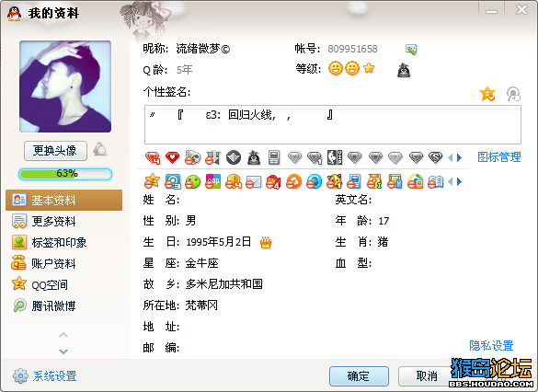This screenshot has width=538, height=392.
Task: Click the 更换头像 button
Action: (55, 150)
